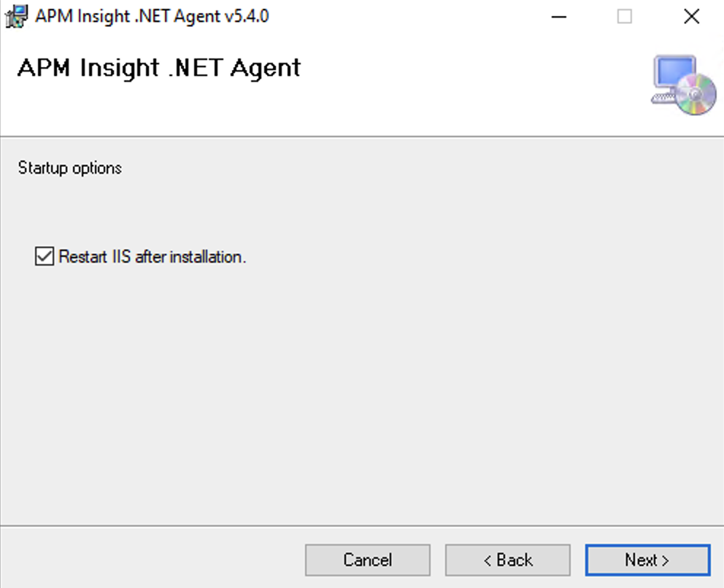724x588 pixels.
Task: Click the 'Startup options' label
Action: click(69, 168)
